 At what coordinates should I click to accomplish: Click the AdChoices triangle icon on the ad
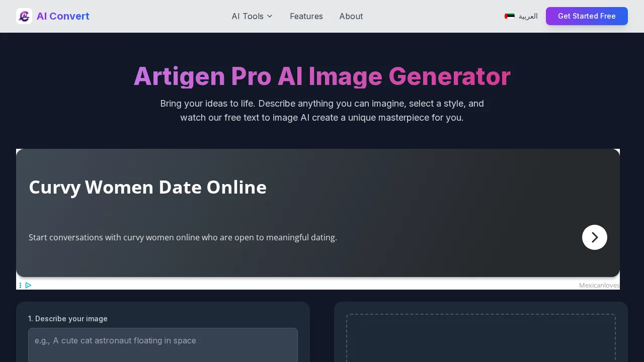29,285
